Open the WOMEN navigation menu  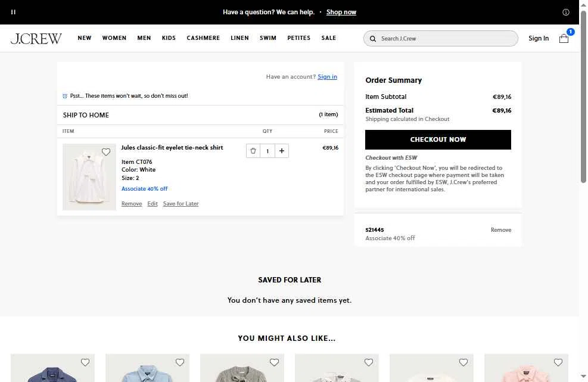click(114, 38)
